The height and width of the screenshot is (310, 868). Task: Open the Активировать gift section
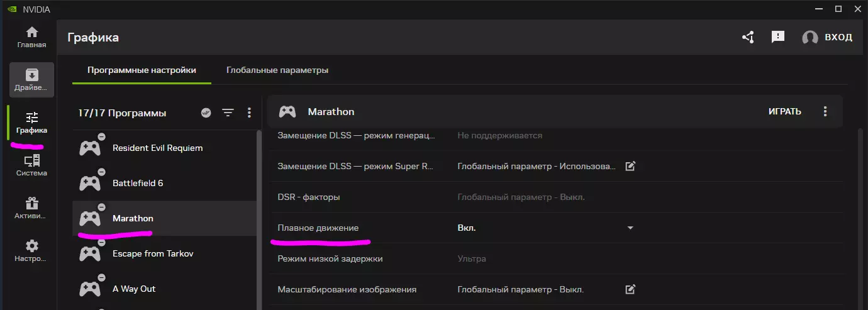tap(31, 208)
